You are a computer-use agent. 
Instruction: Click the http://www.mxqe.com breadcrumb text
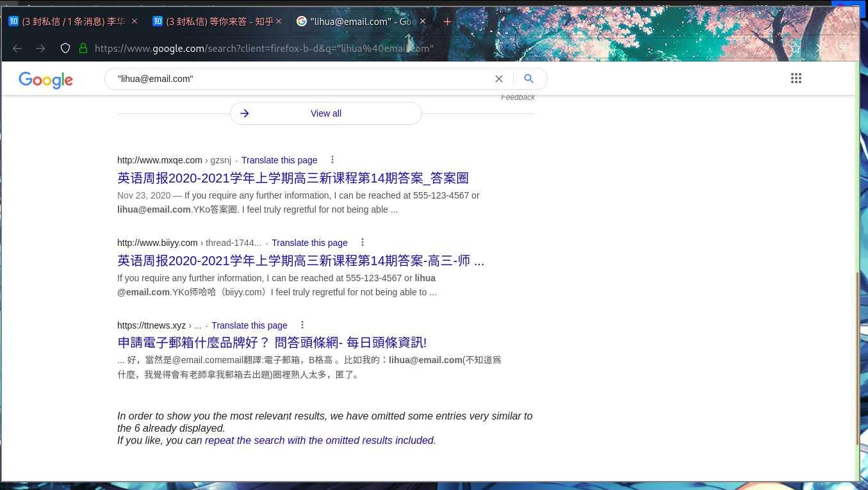(160, 160)
